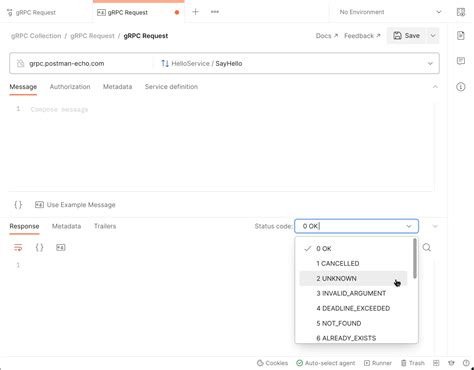Select 1 CANCELLED status option
Screen dimensions: 474x370
353,264
